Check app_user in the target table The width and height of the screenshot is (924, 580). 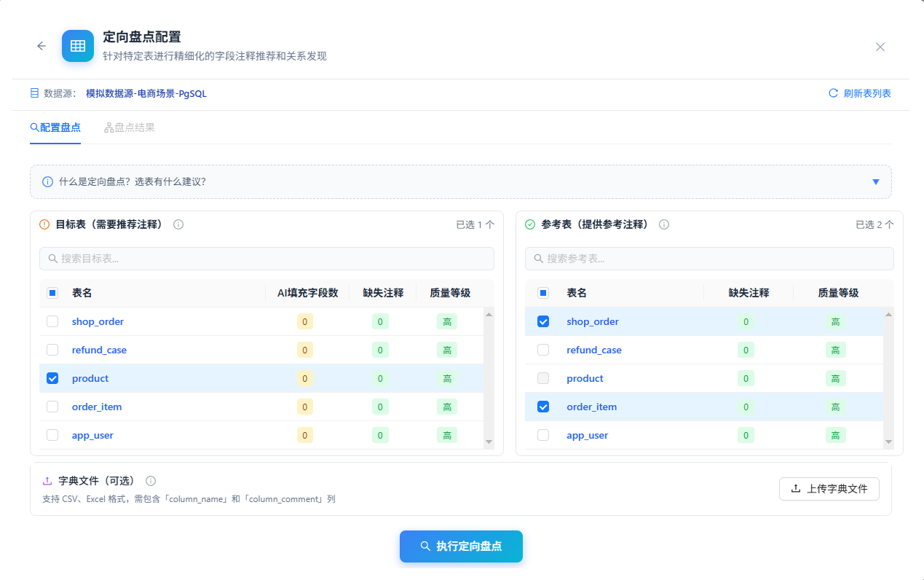[x=52, y=435]
